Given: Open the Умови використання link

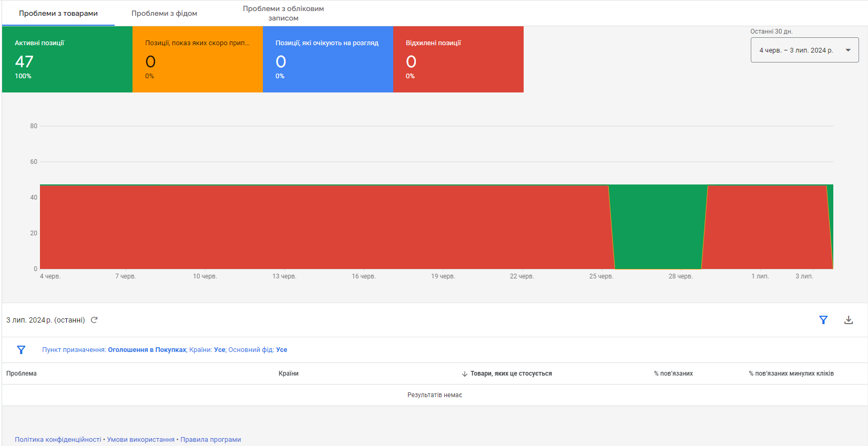Looking at the screenshot, I should pos(141,440).
